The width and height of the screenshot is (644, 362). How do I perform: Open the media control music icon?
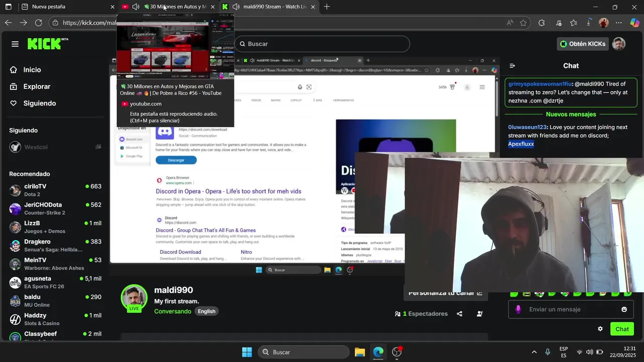tap(558, 23)
